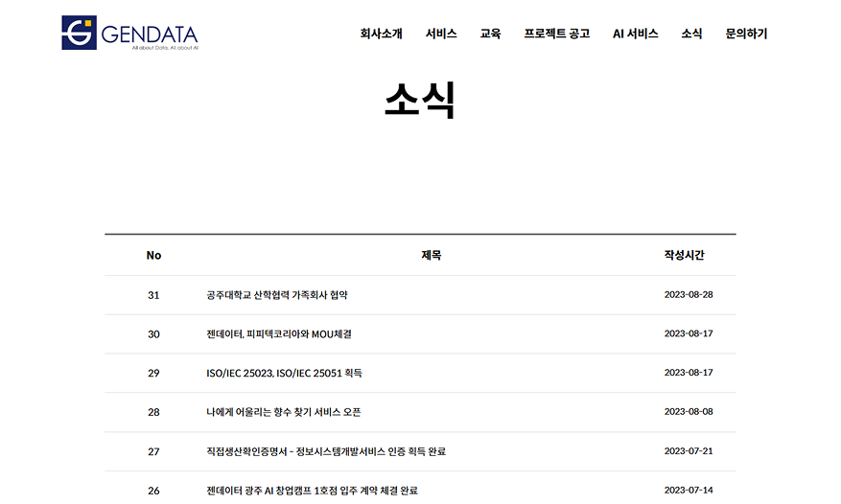
Task: Open the 향수 찾기 서비스 오픈 post
Action: [x=283, y=412]
